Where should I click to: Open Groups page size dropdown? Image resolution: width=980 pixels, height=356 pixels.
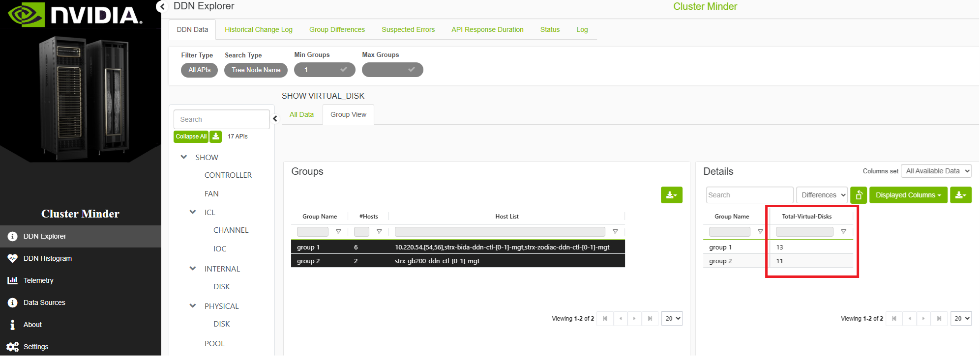coord(672,319)
